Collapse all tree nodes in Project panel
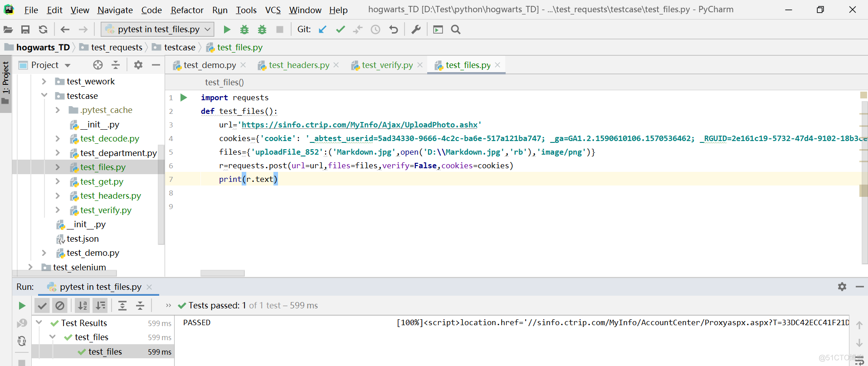 click(116, 65)
